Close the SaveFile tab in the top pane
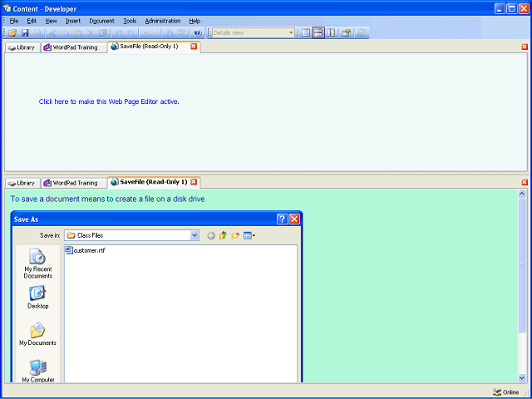The width and height of the screenshot is (532, 399). 194,47
